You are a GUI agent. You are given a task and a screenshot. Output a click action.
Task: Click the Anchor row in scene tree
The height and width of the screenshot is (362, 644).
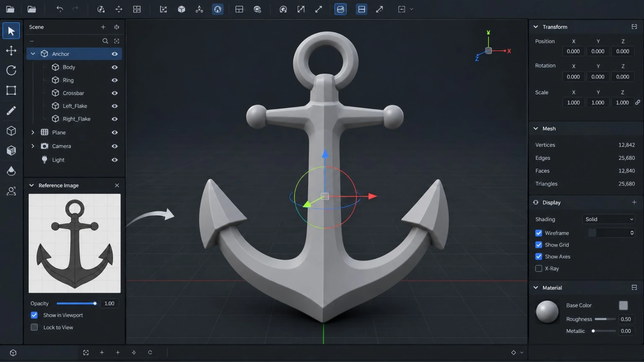tap(74, 54)
